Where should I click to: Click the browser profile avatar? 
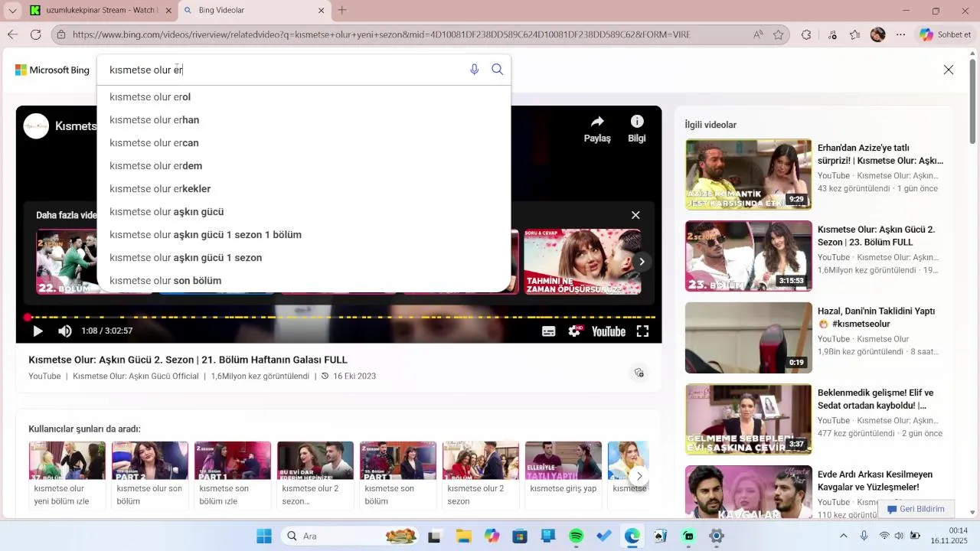point(878,34)
